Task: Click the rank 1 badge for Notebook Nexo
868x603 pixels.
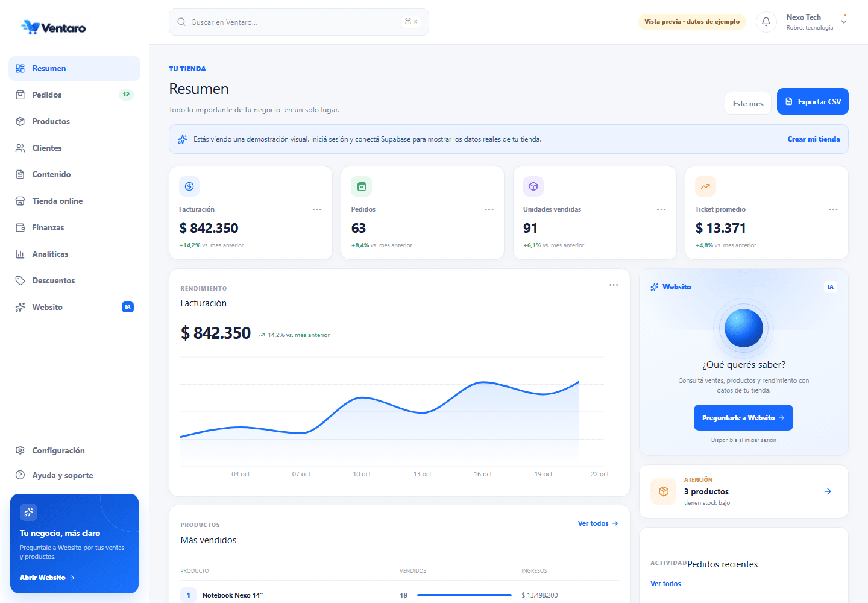Action: pos(188,595)
